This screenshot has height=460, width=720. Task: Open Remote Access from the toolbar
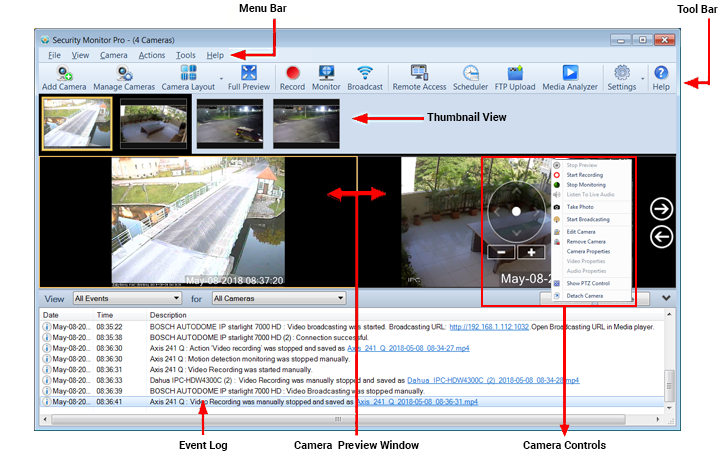click(419, 74)
